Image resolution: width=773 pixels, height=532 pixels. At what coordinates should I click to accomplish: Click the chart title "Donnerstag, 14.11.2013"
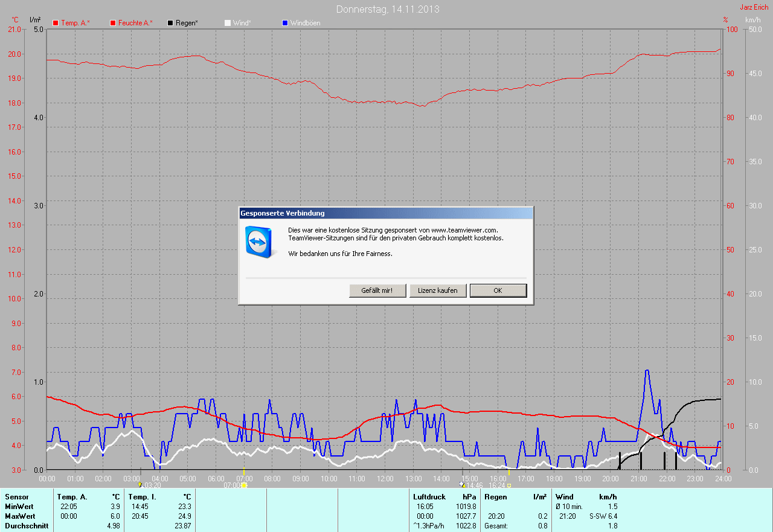[387, 9]
